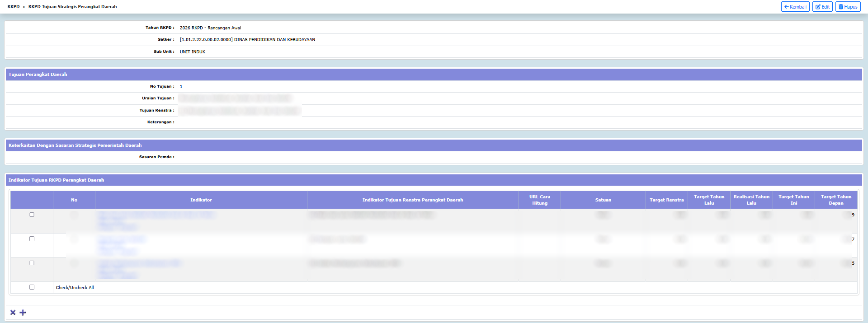Click the Target Tahun Depan column header
868x323 pixels.
[x=835, y=200]
